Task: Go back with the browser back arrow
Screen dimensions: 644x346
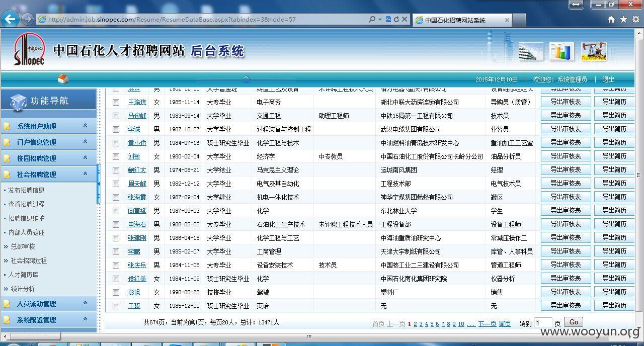Action: coord(10,19)
